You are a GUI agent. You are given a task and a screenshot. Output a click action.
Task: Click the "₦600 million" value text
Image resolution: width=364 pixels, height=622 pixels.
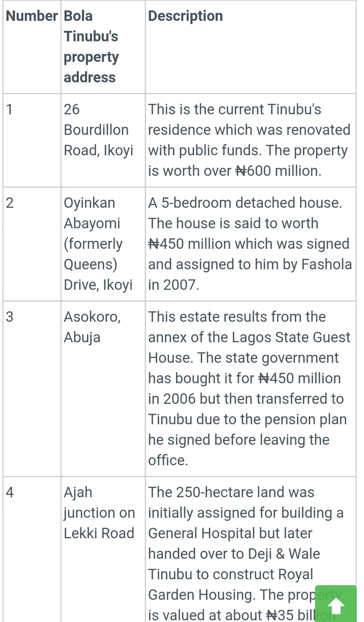point(278,171)
